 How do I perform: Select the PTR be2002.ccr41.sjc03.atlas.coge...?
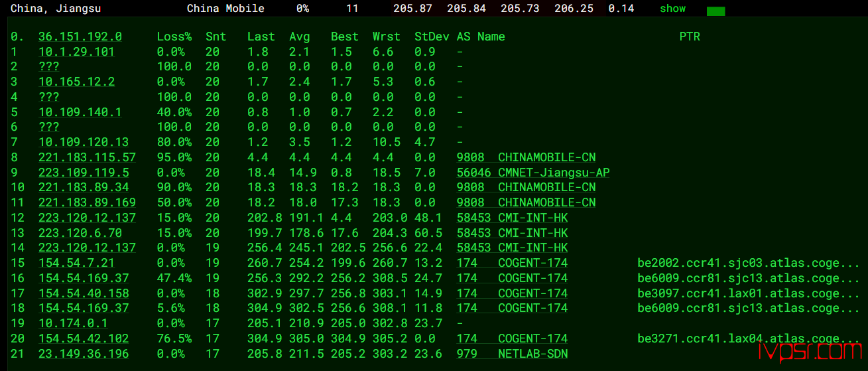pos(749,263)
